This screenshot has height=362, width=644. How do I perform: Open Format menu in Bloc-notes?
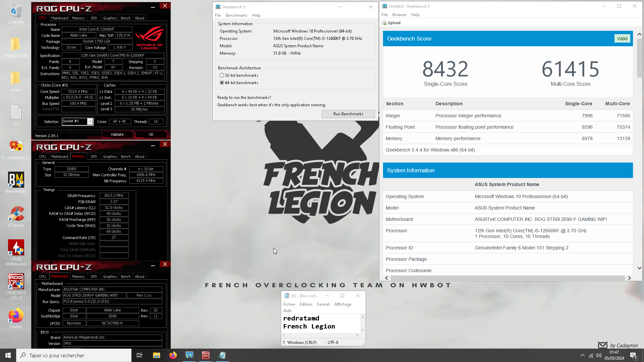pos(323,304)
